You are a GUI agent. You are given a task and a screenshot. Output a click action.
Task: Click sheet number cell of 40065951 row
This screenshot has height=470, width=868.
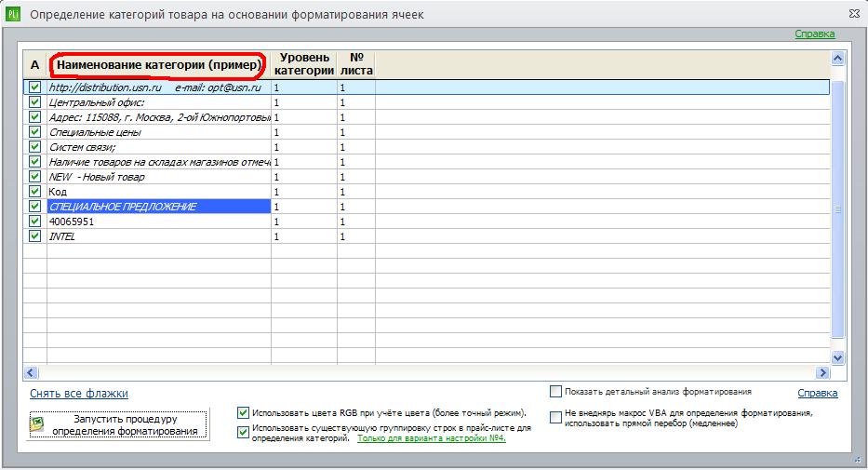[356, 222]
